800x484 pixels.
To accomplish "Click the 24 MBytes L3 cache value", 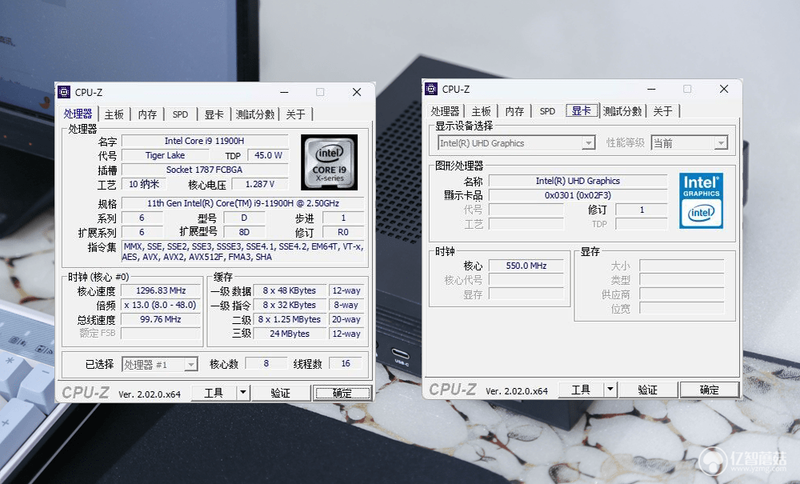I will click(290, 334).
